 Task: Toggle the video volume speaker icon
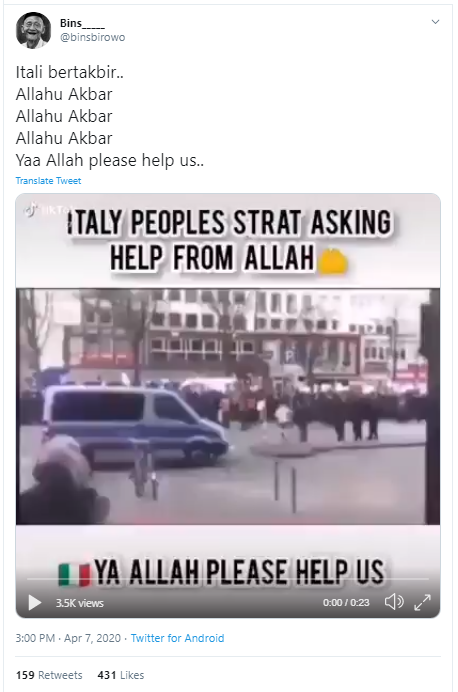tap(394, 602)
